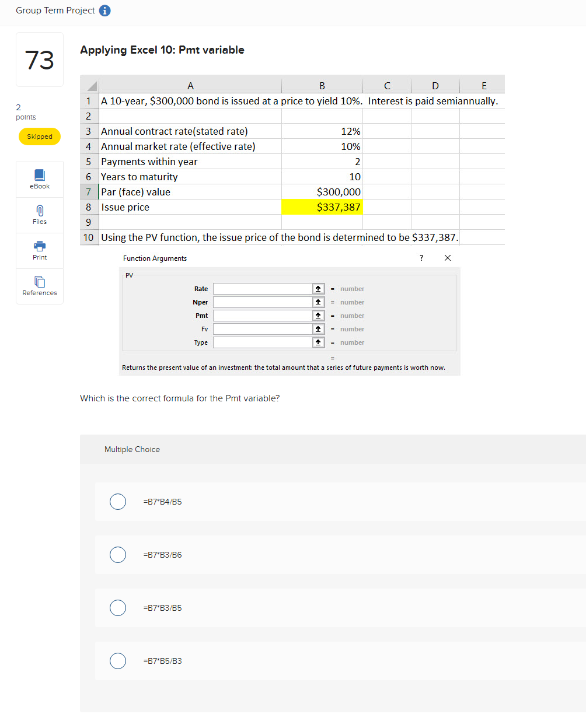The width and height of the screenshot is (586, 728).
Task: Click the info icon beside Group Term Project
Action: point(105,10)
